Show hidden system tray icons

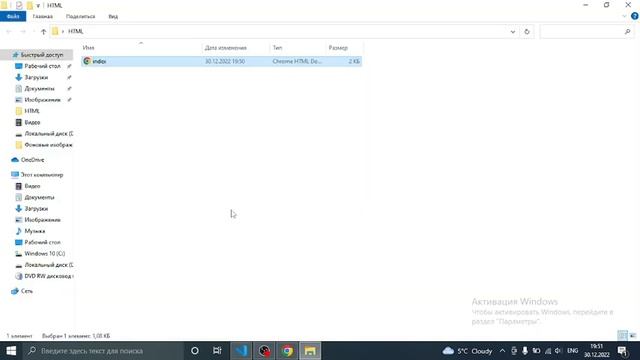502,351
